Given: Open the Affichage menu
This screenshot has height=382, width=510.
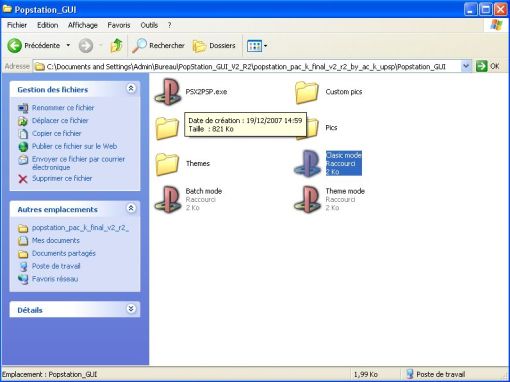Looking at the screenshot, I should (83, 25).
